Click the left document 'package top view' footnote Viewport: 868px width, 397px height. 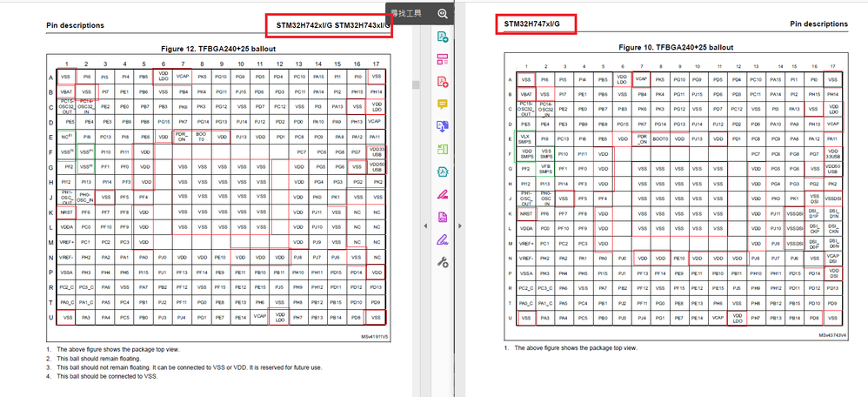(118, 350)
